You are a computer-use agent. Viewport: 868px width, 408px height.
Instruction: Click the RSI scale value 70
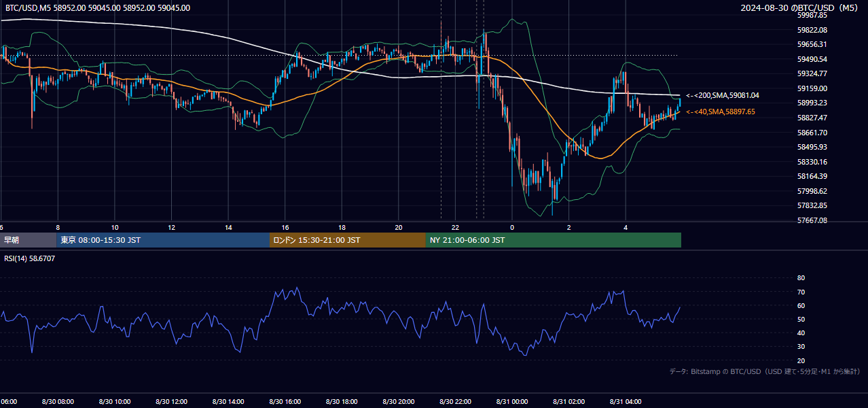[801, 292]
